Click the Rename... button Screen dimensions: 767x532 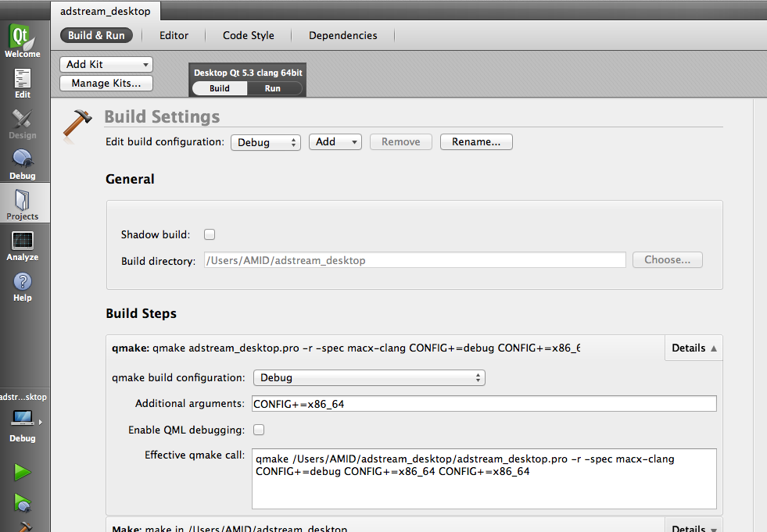click(x=476, y=142)
